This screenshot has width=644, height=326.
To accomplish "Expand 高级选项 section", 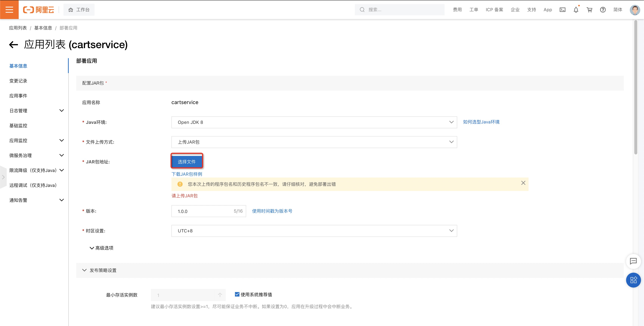I will pos(101,248).
